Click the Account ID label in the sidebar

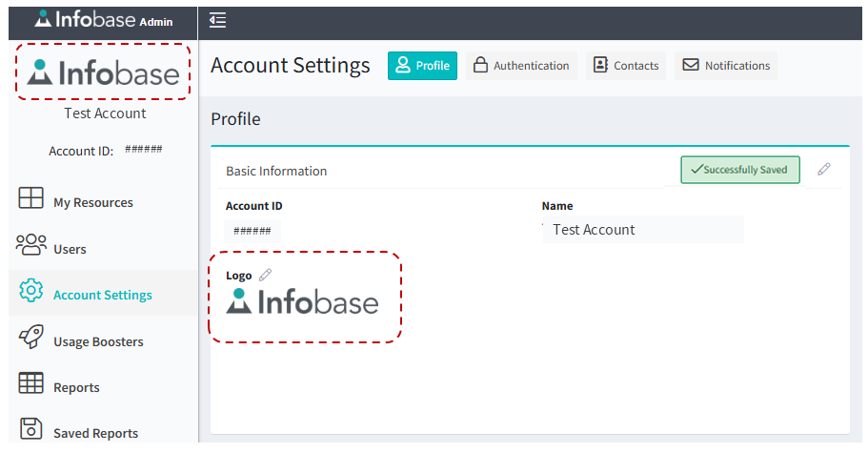[x=81, y=152]
